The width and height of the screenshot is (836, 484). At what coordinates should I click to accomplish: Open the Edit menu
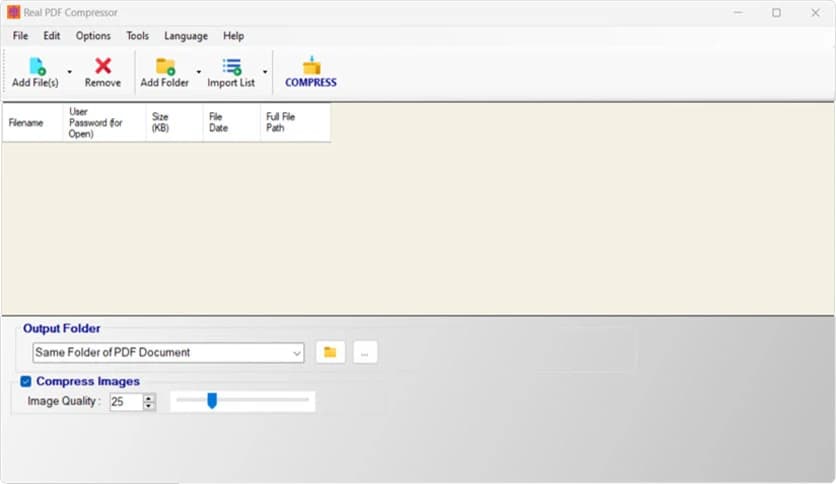(52, 36)
